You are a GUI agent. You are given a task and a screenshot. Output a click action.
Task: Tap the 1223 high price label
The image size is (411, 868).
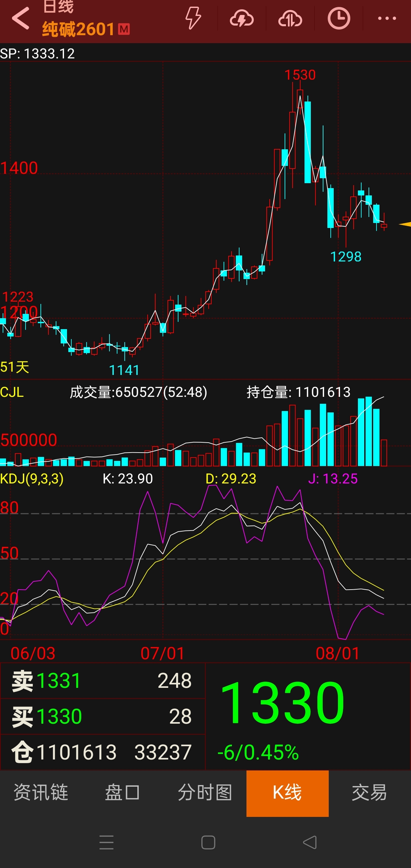coord(18,297)
